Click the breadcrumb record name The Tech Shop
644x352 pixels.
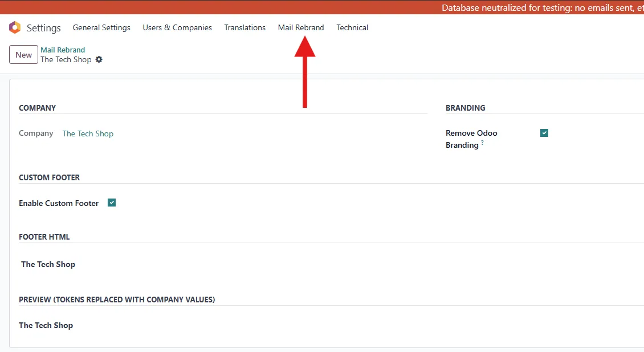pyautogui.click(x=66, y=60)
